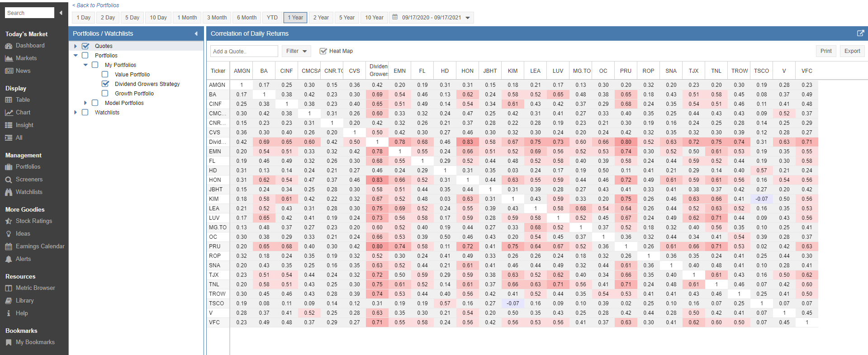
Task: Click the calendar icon in date range
Action: [x=395, y=17]
